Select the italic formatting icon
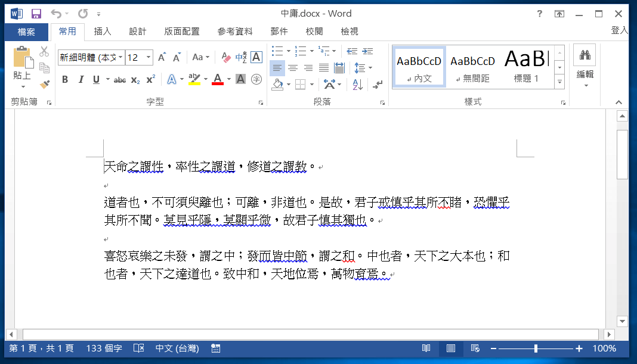The height and width of the screenshot is (364, 637). point(81,79)
